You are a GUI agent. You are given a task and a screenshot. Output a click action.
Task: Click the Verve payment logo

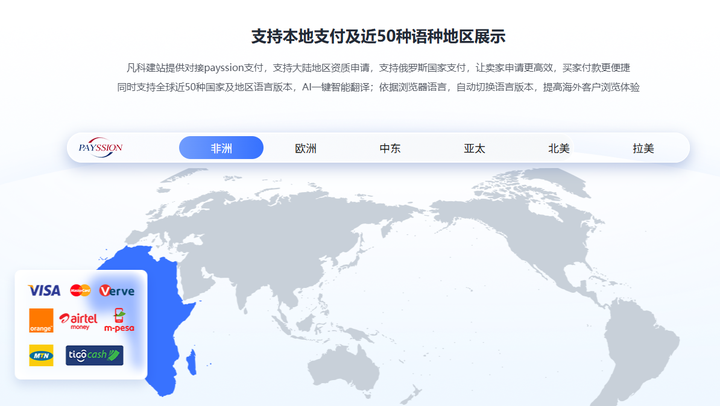point(117,291)
